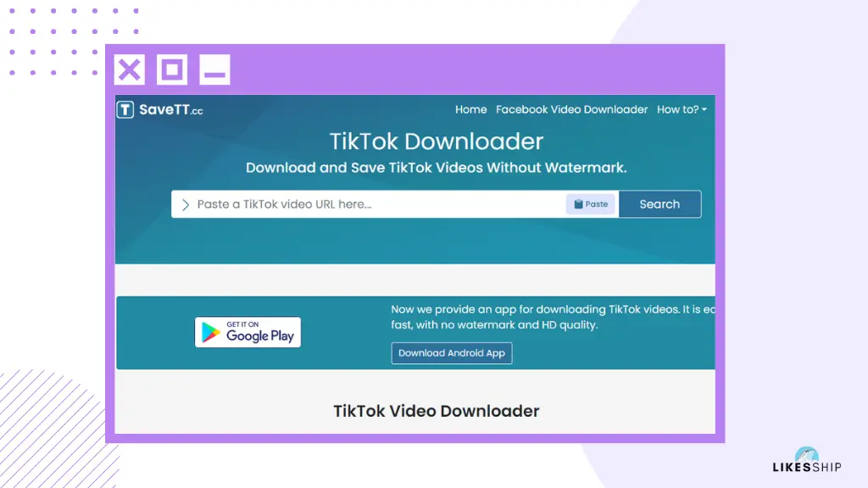Click the X close icon in purple frame

[130, 69]
